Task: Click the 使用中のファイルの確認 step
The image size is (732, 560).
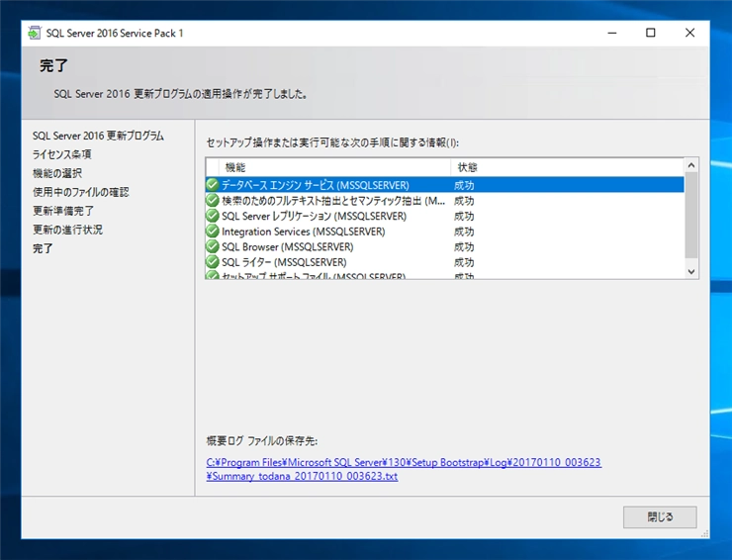Action: pos(80,192)
